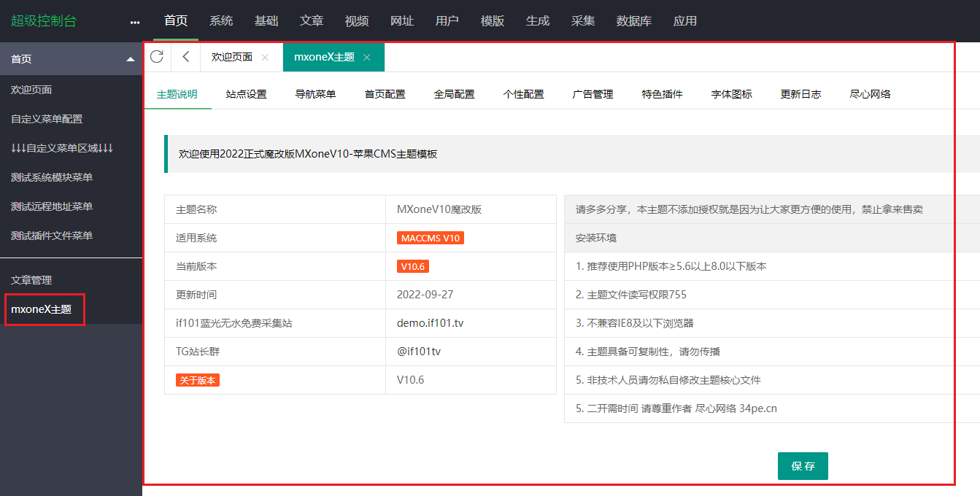Image resolution: width=980 pixels, height=496 pixels.
Task: Open the 基础 top menu
Action: [266, 21]
